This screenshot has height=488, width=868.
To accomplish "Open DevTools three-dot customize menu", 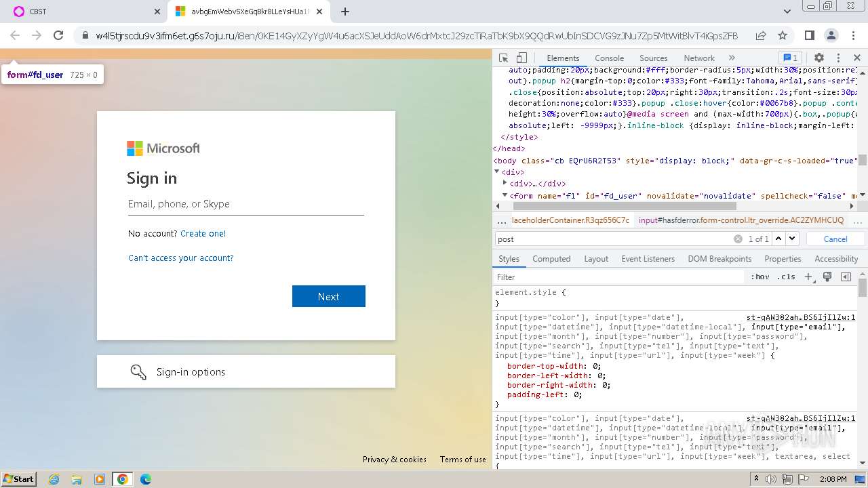I will coord(838,58).
